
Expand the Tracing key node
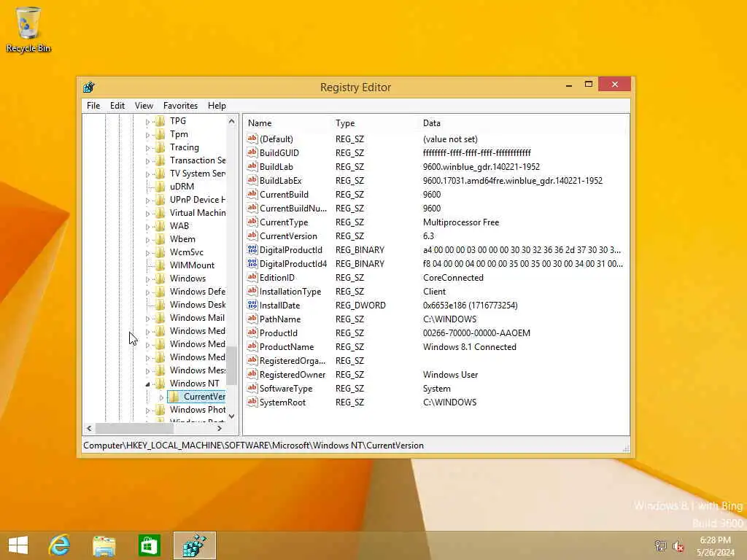coord(147,147)
